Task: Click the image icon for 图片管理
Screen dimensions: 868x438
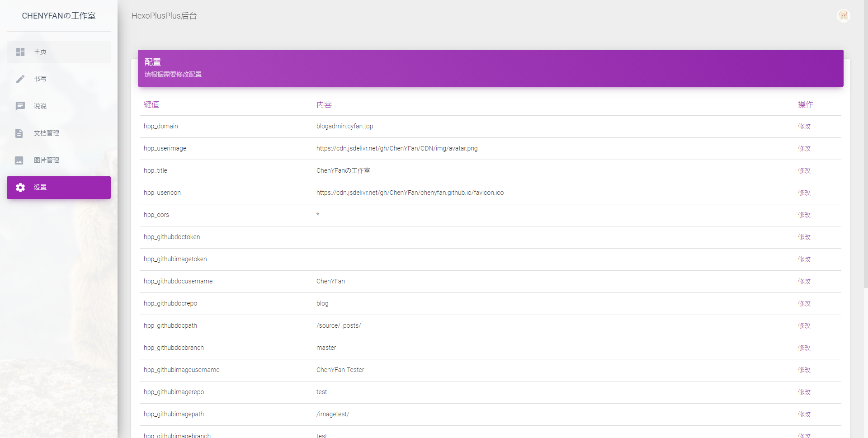Action: [x=19, y=160]
